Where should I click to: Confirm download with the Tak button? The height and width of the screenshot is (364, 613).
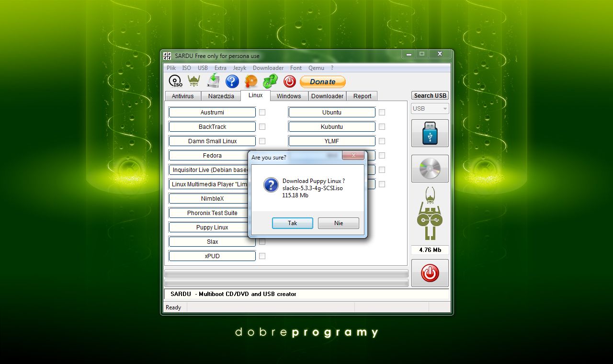click(293, 223)
